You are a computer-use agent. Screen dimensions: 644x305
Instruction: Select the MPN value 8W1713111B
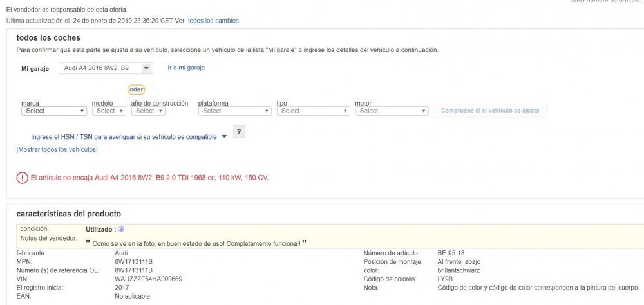pos(134,261)
